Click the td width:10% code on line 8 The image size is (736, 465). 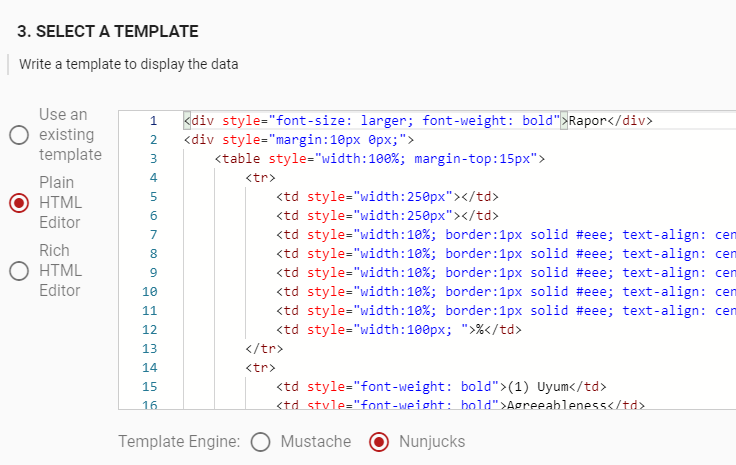[x=506, y=254]
